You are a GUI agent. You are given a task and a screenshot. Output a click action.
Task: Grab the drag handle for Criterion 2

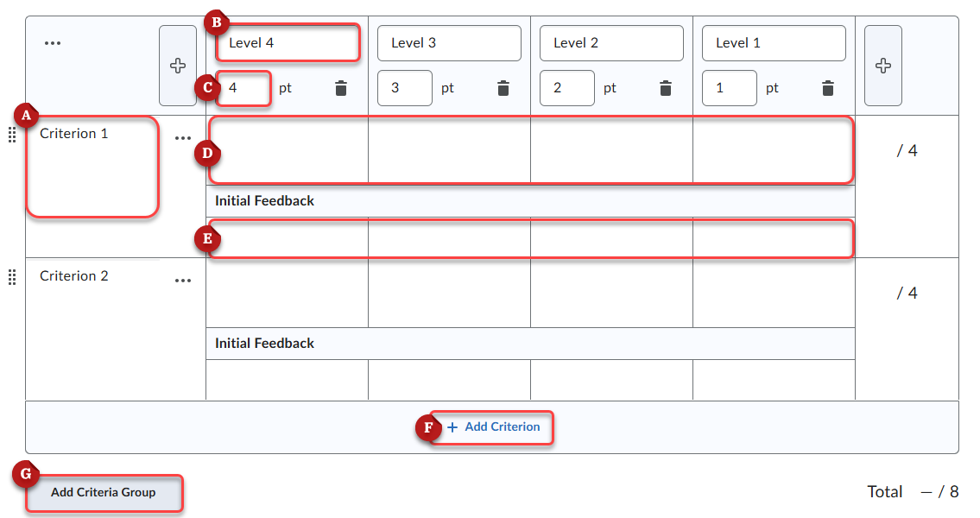coord(11,277)
